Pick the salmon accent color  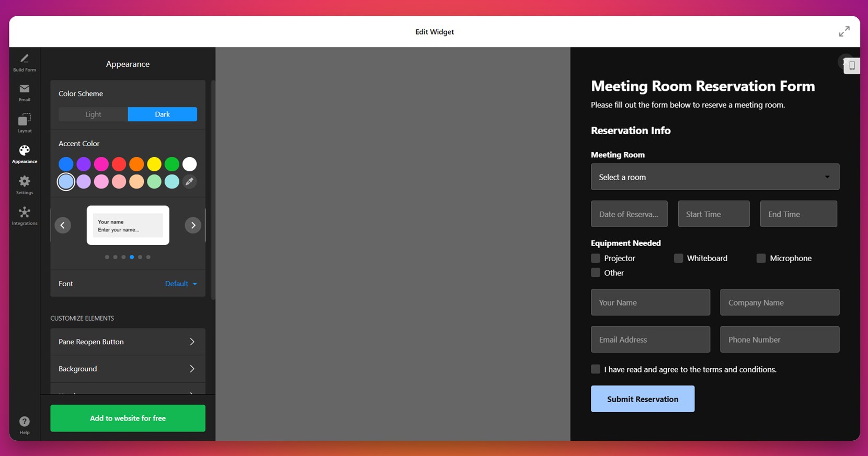(x=119, y=182)
